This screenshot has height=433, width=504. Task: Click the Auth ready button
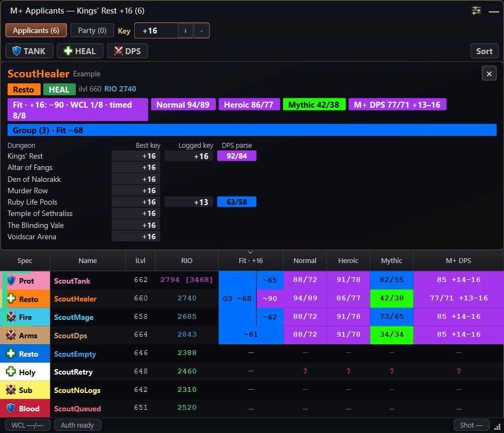click(77, 425)
